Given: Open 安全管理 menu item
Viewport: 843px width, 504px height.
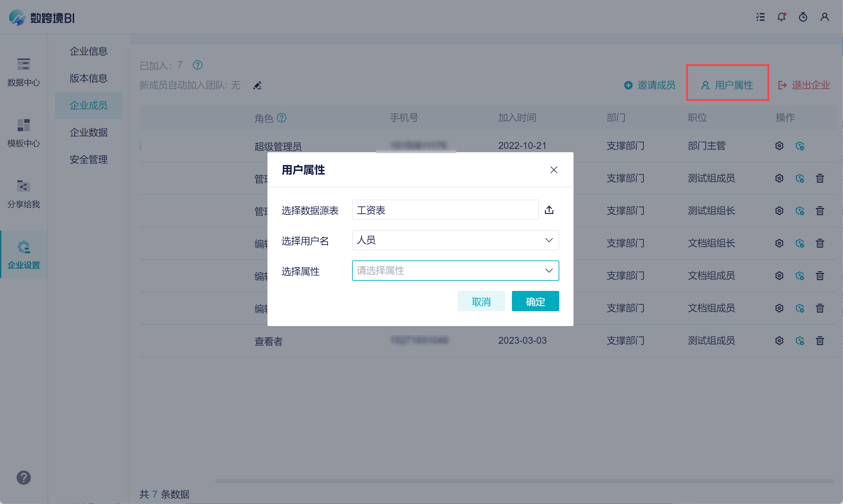Looking at the screenshot, I should click(x=88, y=159).
